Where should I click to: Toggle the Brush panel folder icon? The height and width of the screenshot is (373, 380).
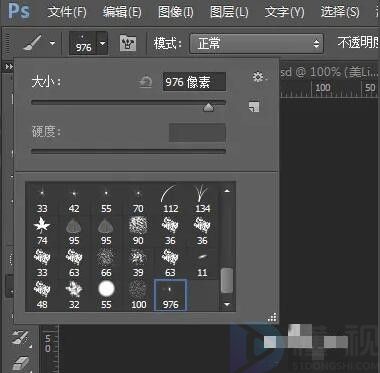[x=128, y=43]
